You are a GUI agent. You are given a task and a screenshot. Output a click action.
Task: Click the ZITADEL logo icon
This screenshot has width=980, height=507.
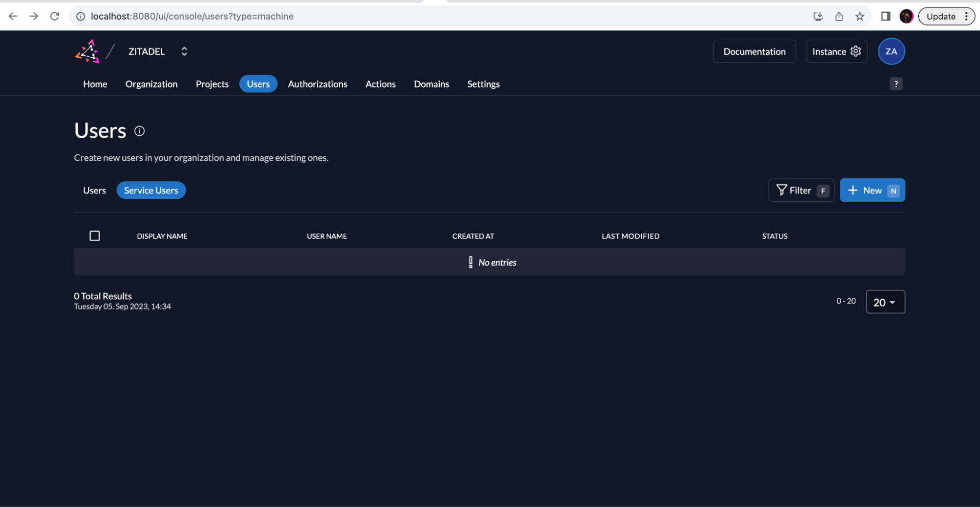click(87, 51)
